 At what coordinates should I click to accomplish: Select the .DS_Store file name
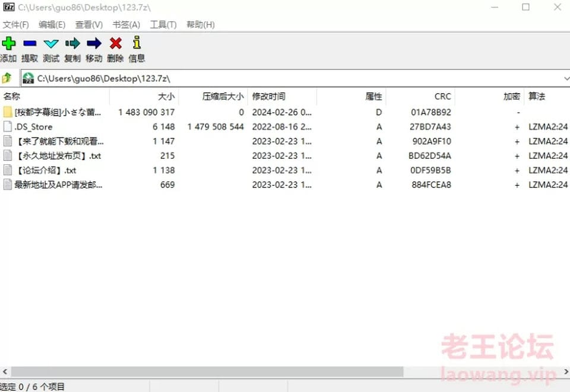(33, 127)
